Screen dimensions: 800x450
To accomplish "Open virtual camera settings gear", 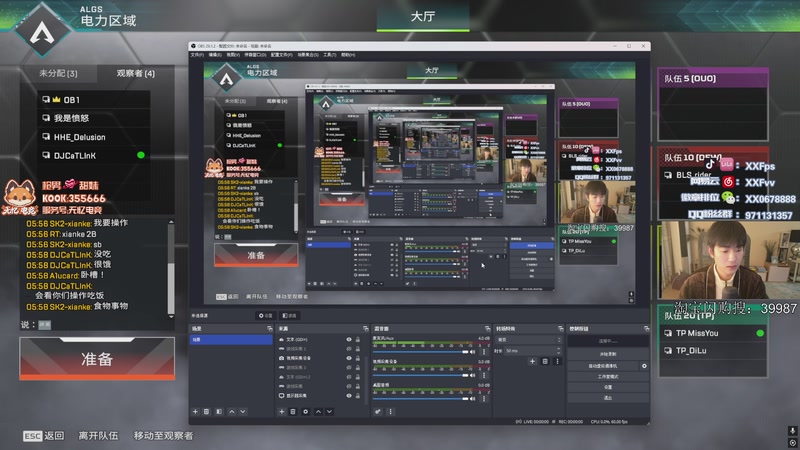I will click(x=644, y=366).
